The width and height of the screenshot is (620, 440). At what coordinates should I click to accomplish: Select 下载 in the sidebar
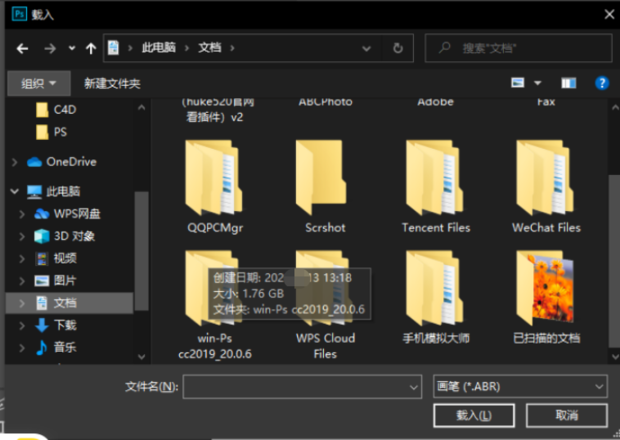tap(56, 325)
